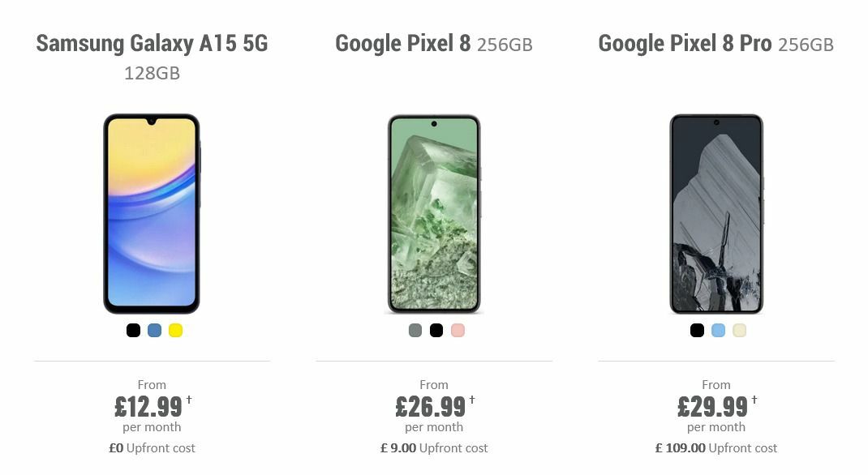Select the black color swatch for Galaxy A15
This screenshot has height=475, width=868.
131,331
